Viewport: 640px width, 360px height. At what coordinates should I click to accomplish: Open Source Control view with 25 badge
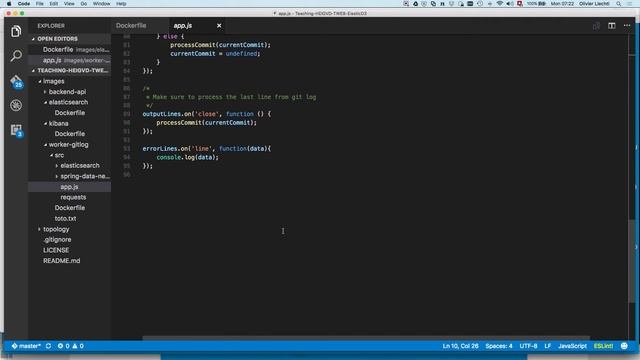(16, 81)
